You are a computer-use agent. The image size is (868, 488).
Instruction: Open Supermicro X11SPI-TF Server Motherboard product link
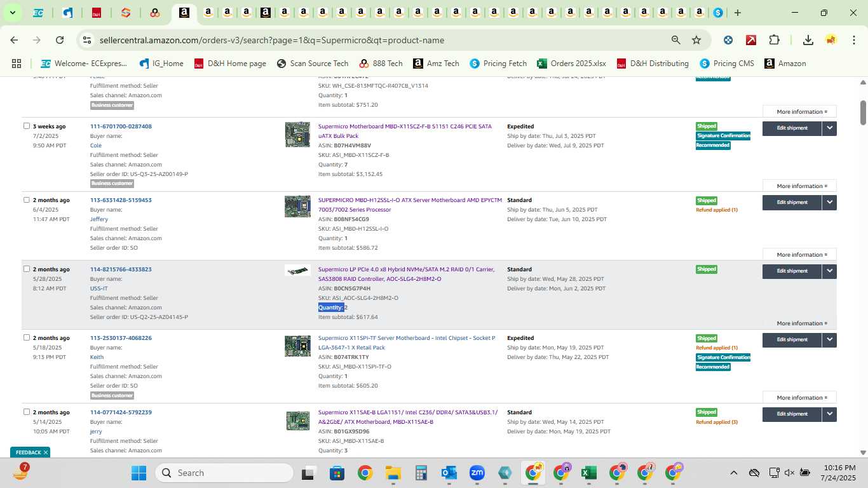point(407,343)
